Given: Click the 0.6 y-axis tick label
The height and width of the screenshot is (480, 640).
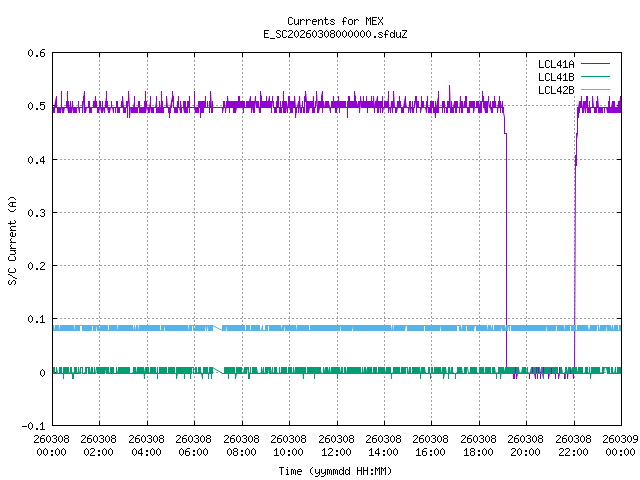Looking at the screenshot, I should pos(35,54).
